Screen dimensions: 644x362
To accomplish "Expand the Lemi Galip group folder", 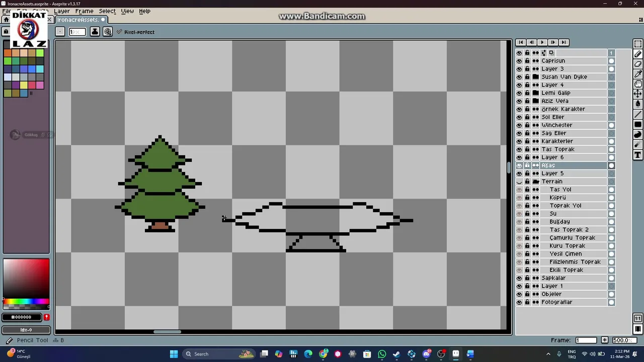I will point(536,93).
